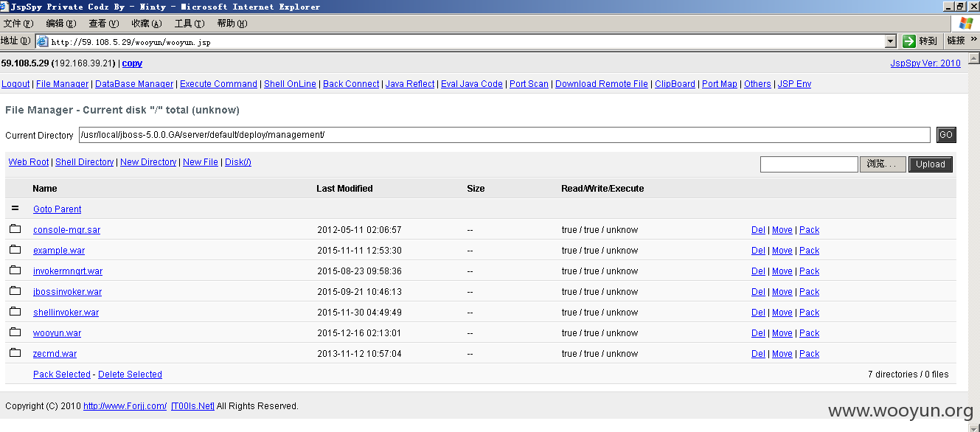Open Java Reflect link
Screen dimensions: 980x432
[410, 84]
